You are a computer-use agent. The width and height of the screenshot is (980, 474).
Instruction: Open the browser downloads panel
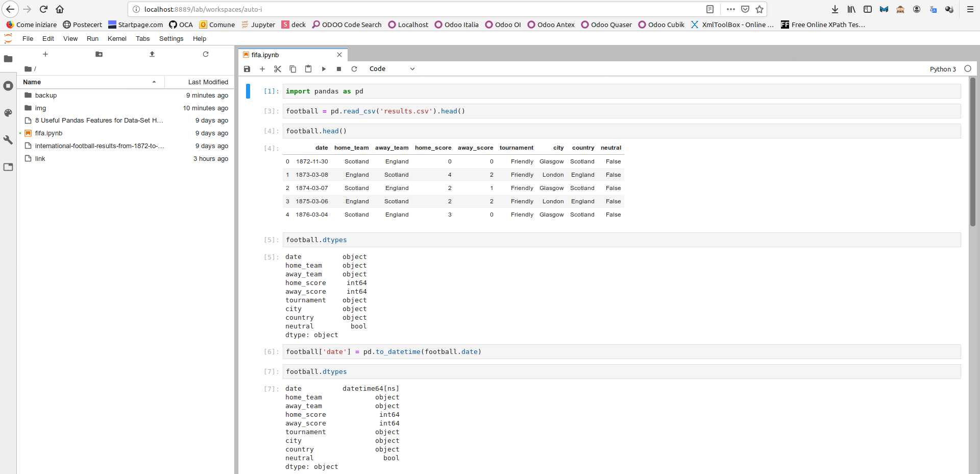tap(835, 9)
